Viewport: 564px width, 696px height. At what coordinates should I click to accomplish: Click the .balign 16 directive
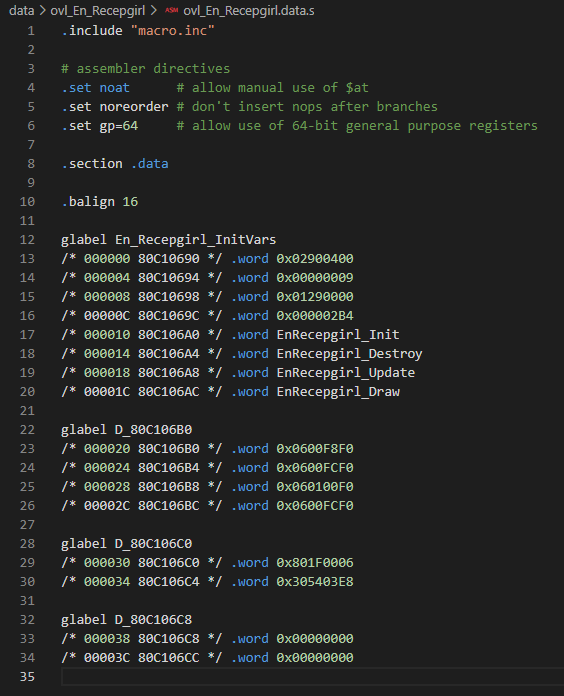pos(100,202)
